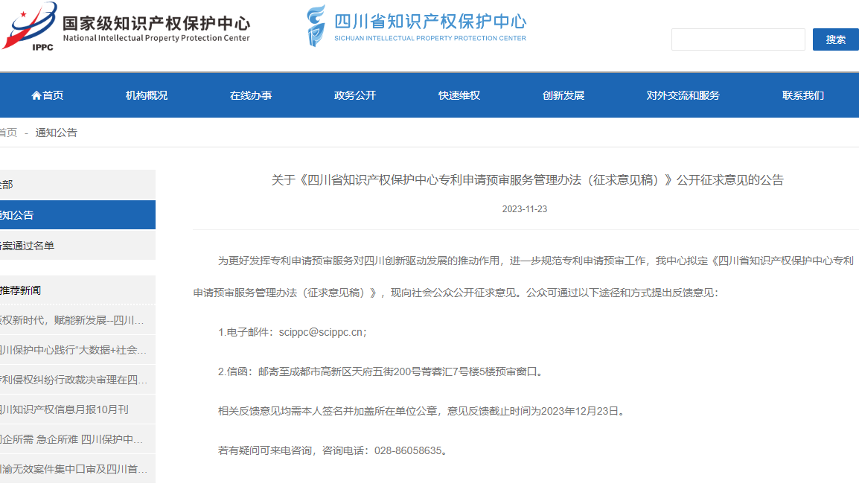Open the 创新发展 menu item
The height and width of the screenshot is (504, 859).
point(563,95)
